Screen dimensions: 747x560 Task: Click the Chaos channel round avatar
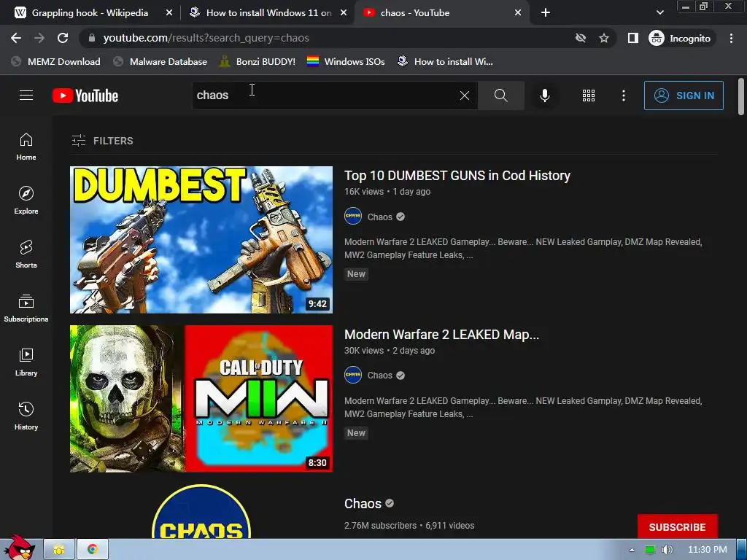click(x=201, y=512)
